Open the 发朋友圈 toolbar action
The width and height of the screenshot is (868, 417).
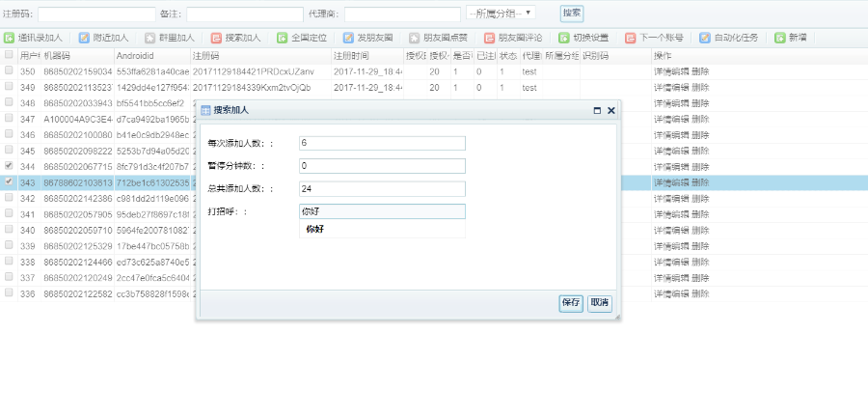[x=368, y=38]
